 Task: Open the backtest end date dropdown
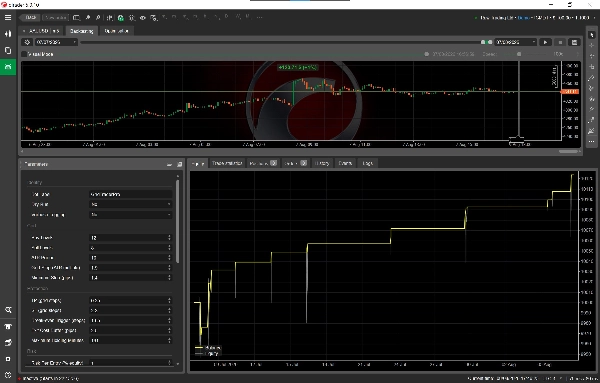(515, 42)
